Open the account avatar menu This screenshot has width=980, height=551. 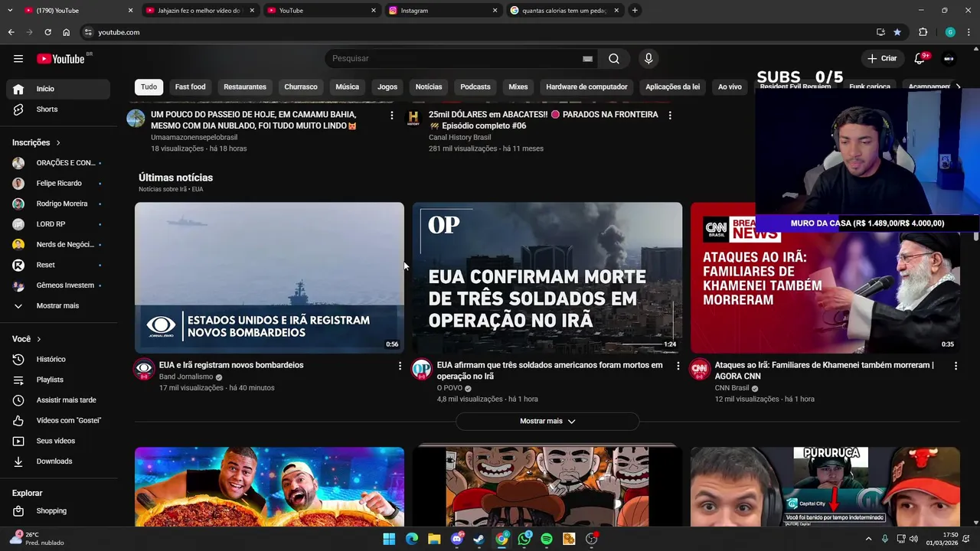pyautogui.click(x=949, y=59)
